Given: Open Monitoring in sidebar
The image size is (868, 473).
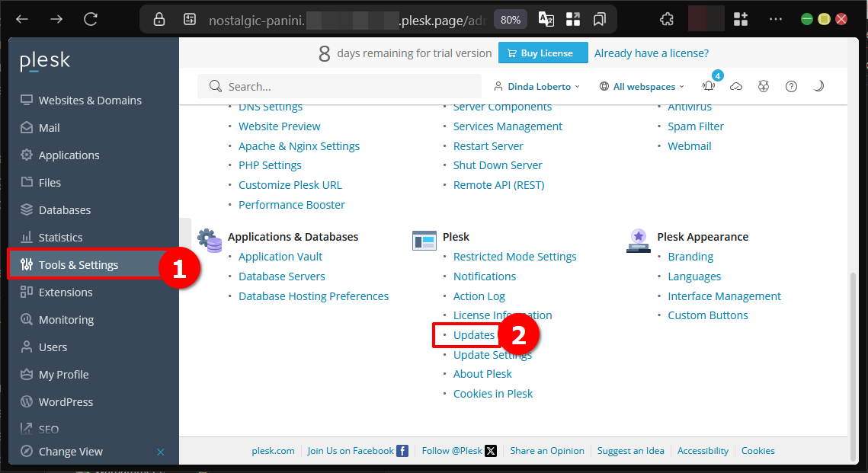Looking at the screenshot, I should tap(57, 320).
